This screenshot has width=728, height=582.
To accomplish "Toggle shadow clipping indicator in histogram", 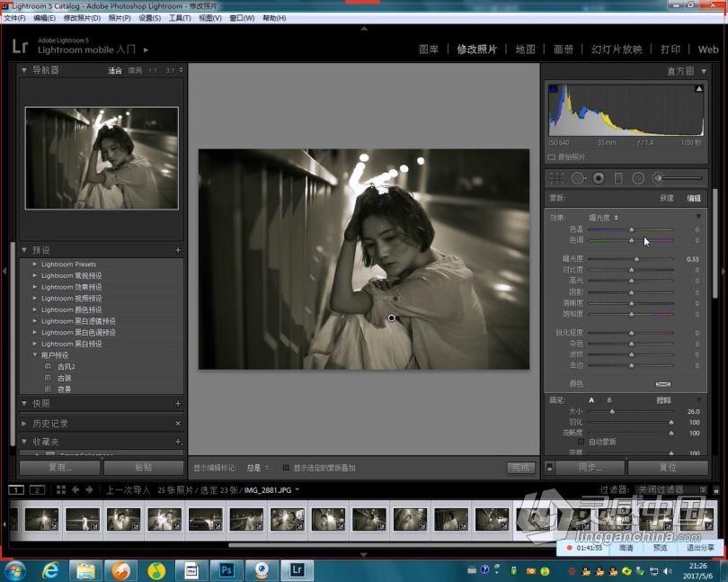I will point(554,89).
